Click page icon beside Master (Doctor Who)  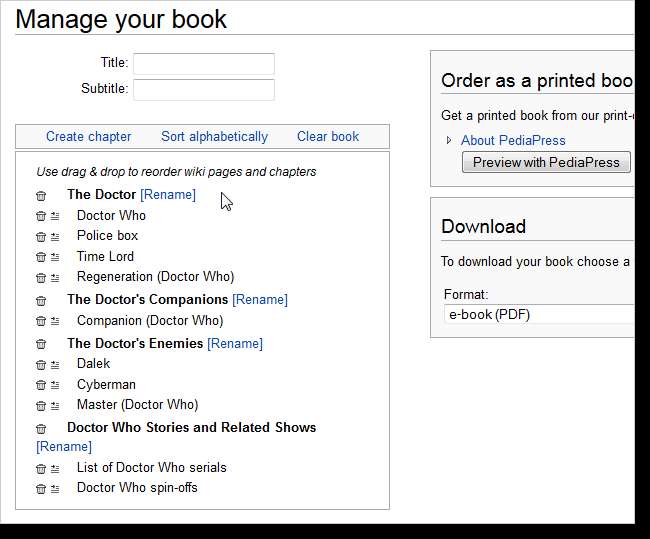[x=55, y=406]
